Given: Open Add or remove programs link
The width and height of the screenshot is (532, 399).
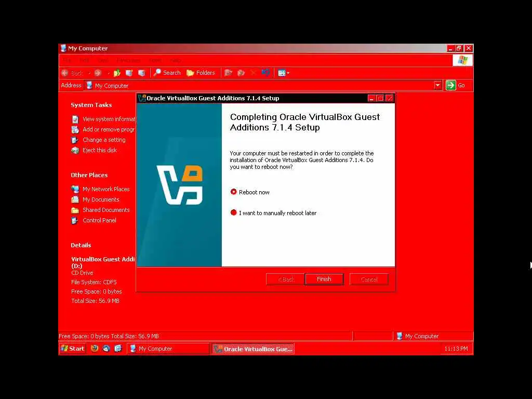Looking at the screenshot, I should pos(109,129).
